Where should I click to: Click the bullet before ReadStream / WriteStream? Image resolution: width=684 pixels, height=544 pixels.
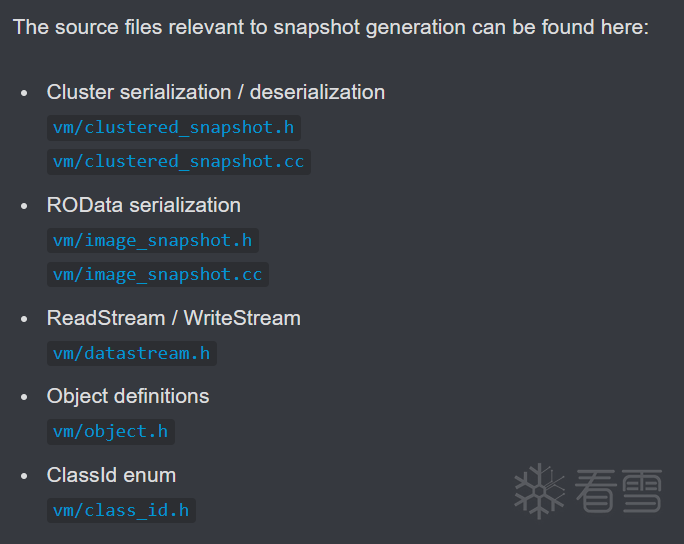pos(24,319)
